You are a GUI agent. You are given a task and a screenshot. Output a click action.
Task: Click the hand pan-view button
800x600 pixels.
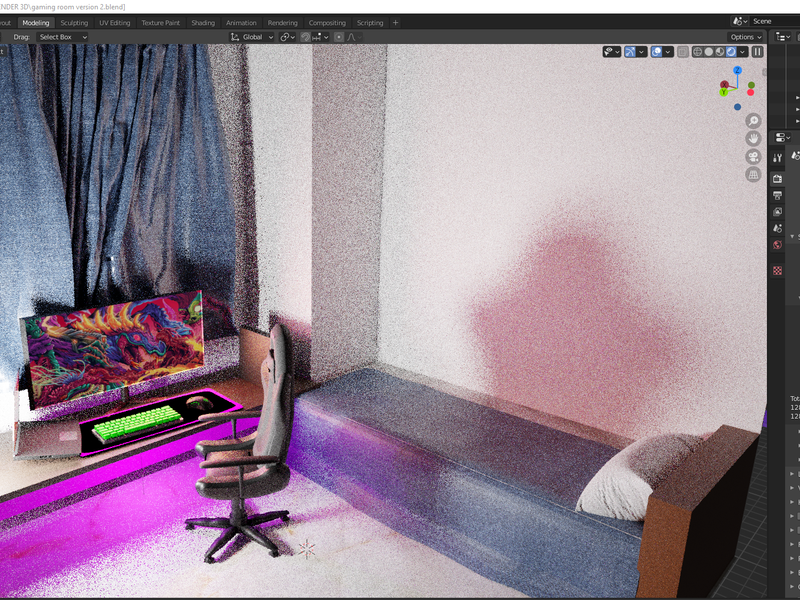tap(753, 139)
